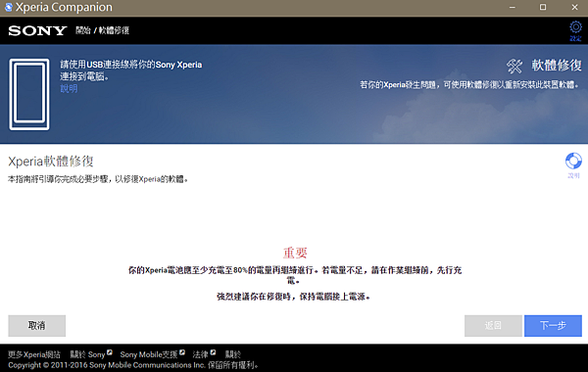Viewport: 588px width, 372px height.
Task: Click the 下一步 next button
Action: coord(553,326)
